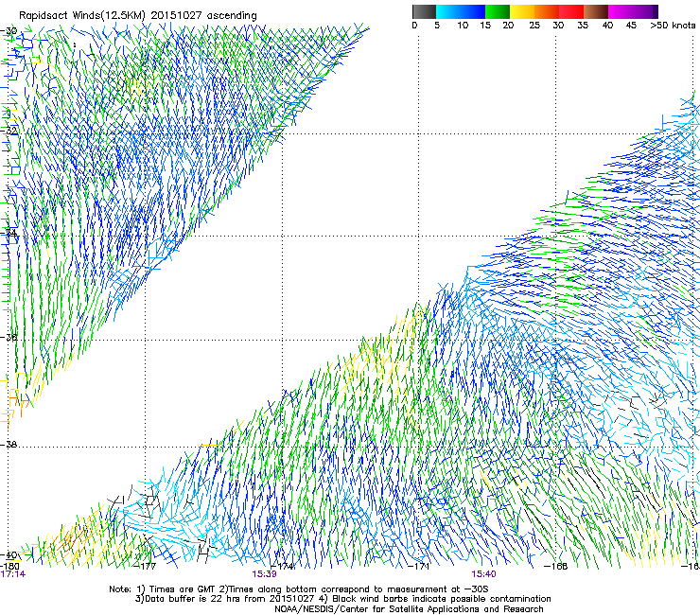Click the '>50 knots' legend label
The width and height of the screenshot is (700, 615).
coord(673,26)
